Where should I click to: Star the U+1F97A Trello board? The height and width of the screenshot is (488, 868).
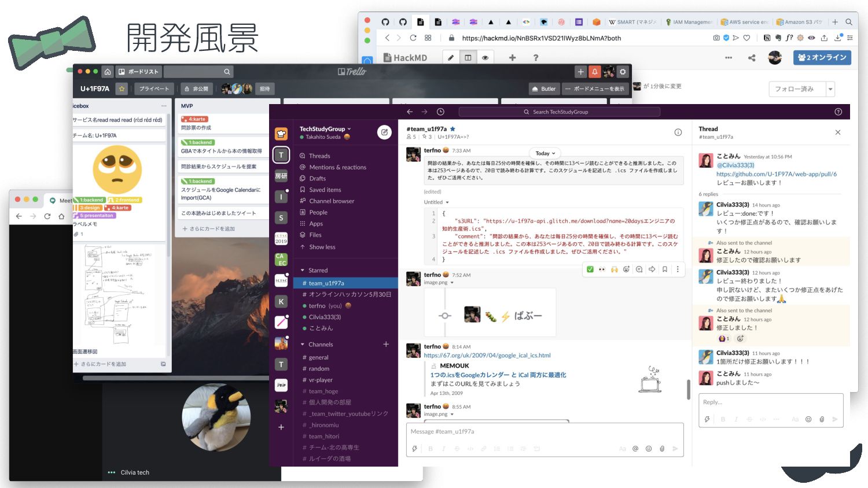[122, 88]
